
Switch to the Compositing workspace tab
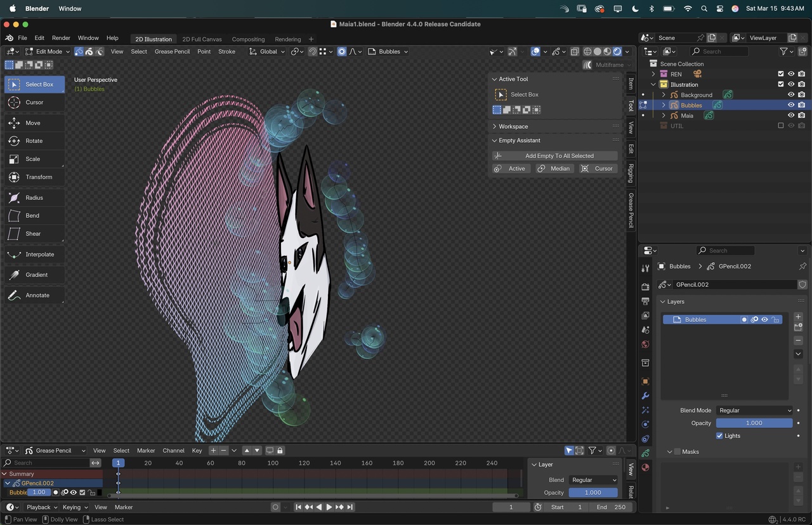(x=248, y=39)
